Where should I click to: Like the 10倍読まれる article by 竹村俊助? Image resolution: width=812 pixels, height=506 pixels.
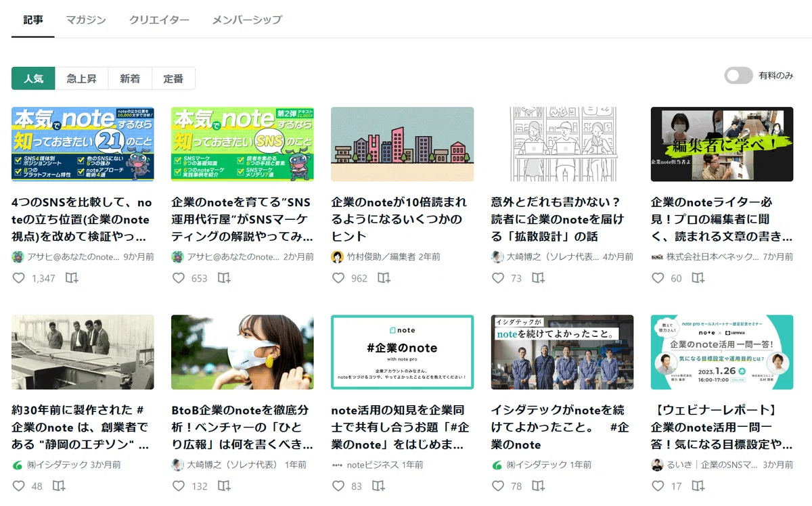point(338,278)
